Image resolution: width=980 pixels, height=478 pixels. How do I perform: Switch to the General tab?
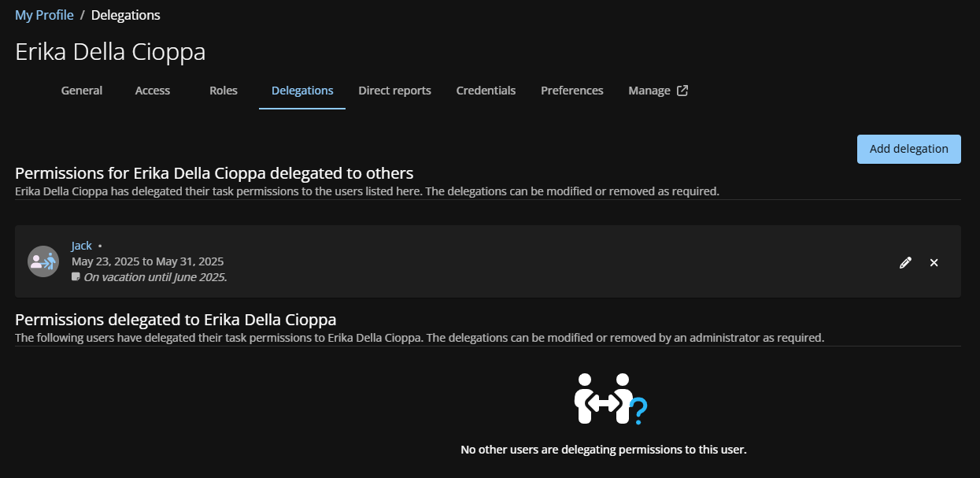click(82, 91)
